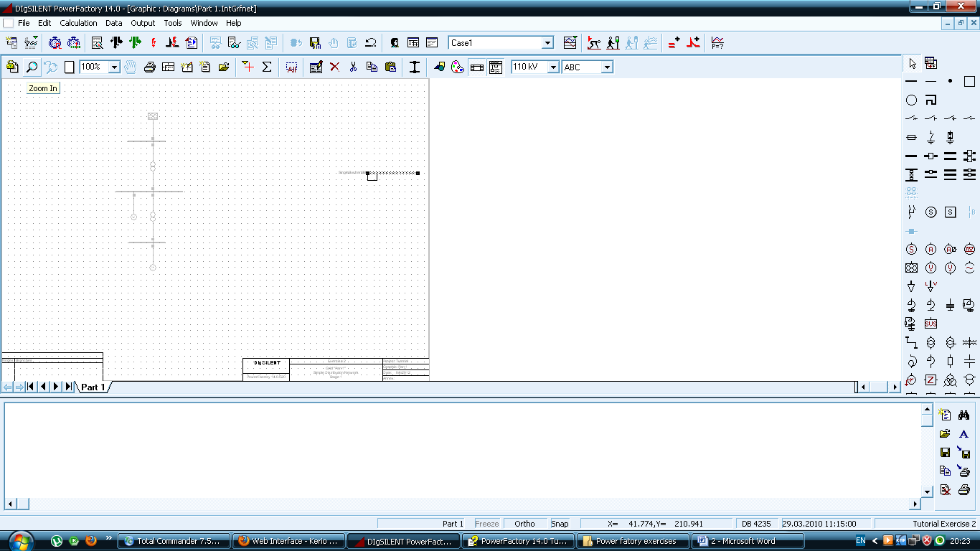This screenshot has width=980, height=551.
Task: Select the general load arrow symbol
Action: click(x=911, y=286)
